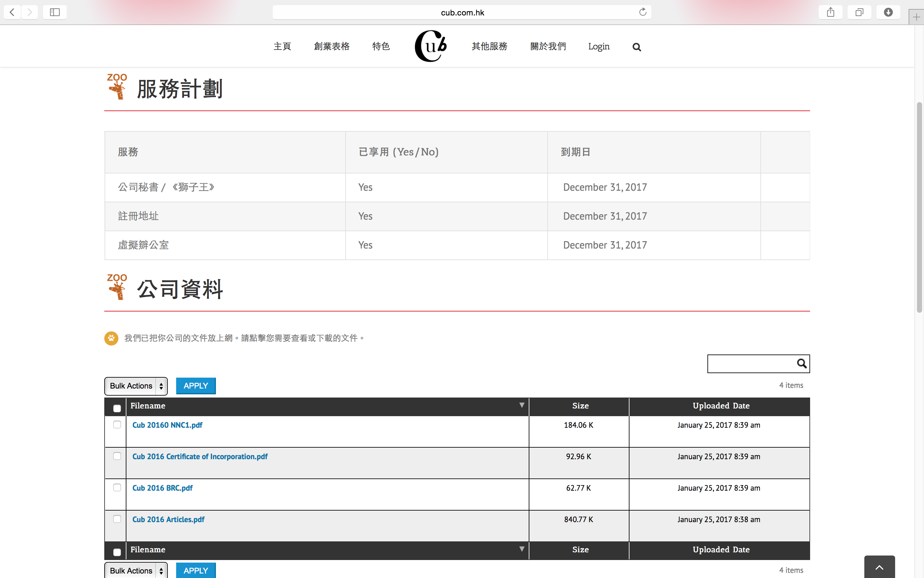The width and height of the screenshot is (924, 578).
Task: Add a new tab with plus icon
Action: point(916,17)
